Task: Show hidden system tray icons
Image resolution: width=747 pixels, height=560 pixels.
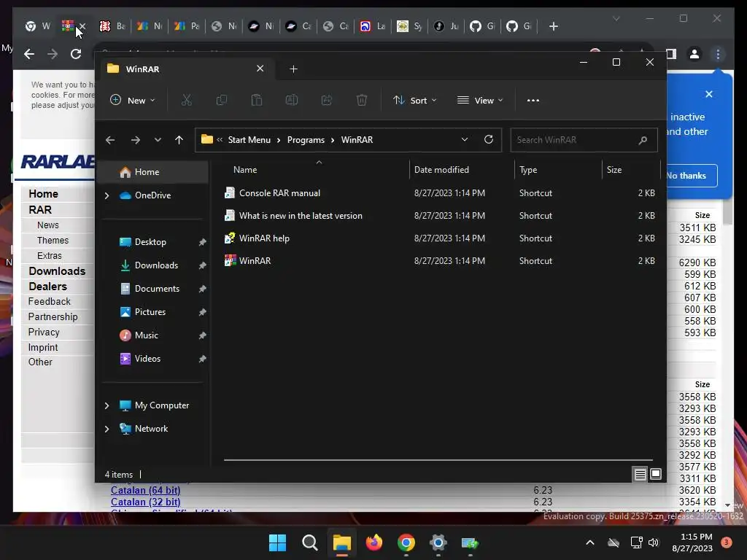Action: pos(589,542)
